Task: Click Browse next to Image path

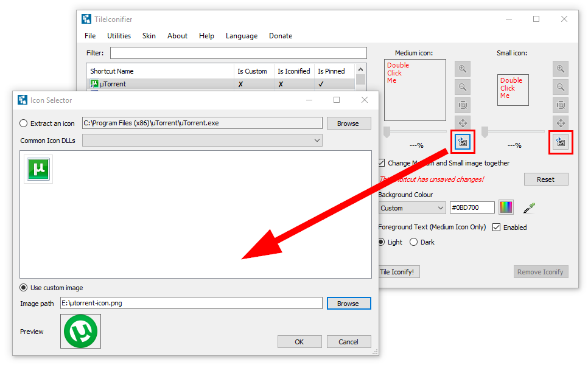Action: tap(349, 304)
